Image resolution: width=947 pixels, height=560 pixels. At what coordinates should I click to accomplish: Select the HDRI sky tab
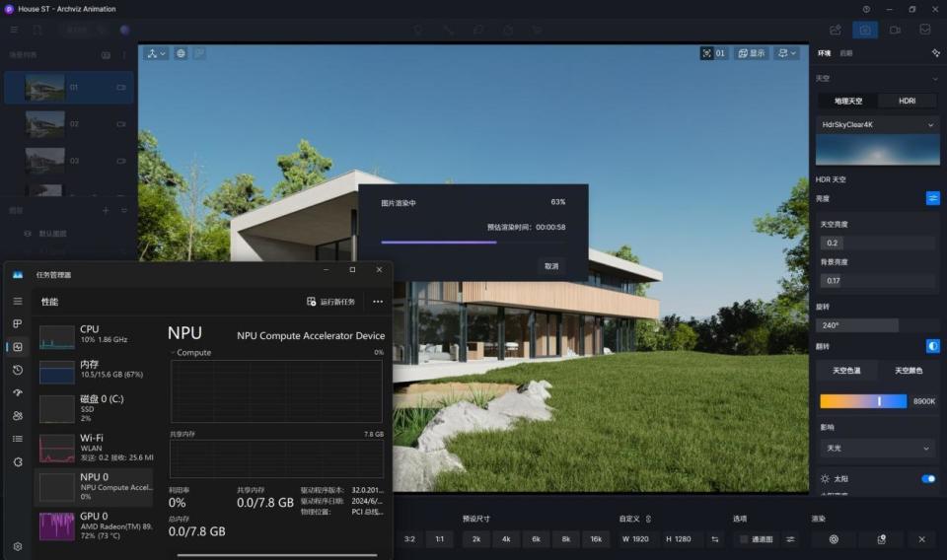point(908,101)
